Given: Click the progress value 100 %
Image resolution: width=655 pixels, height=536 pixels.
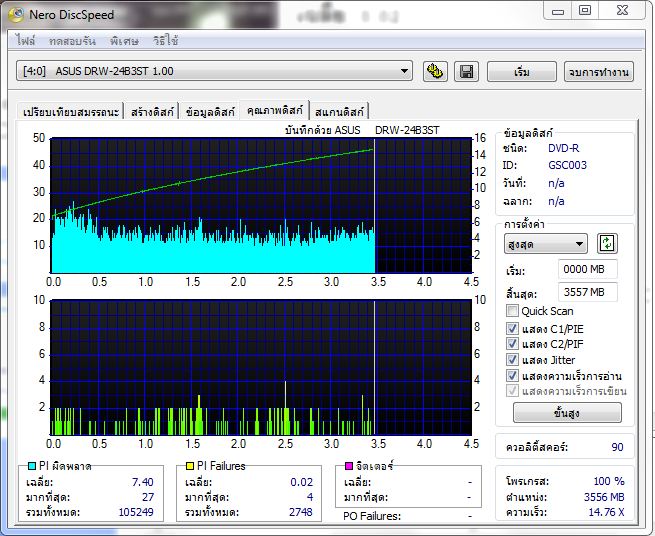Looking at the screenshot, I should (609, 481).
